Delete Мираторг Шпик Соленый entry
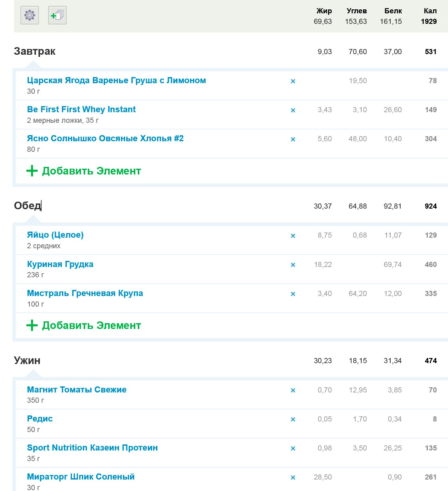The width and height of the screenshot is (448, 491). (x=293, y=477)
